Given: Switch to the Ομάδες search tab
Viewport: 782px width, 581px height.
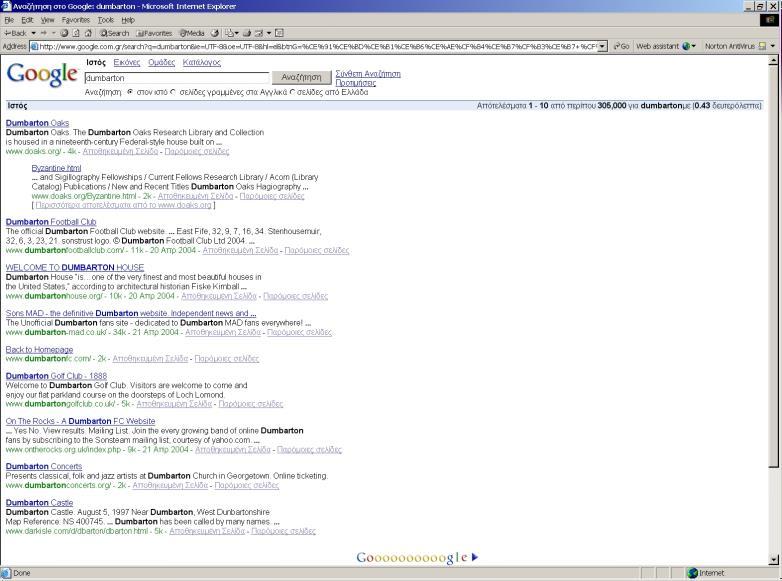Looking at the screenshot, I should pyautogui.click(x=161, y=62).
